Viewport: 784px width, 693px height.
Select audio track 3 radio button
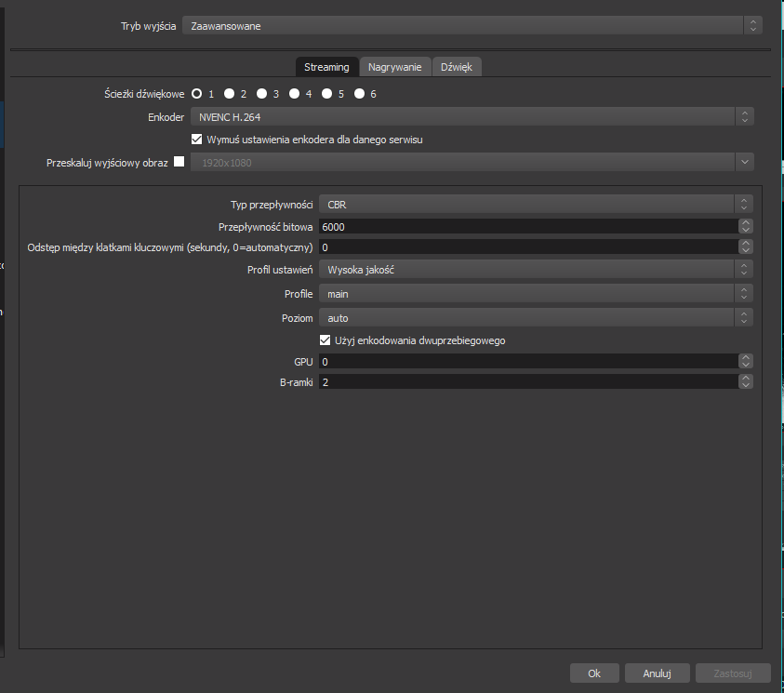coord(262,94)
